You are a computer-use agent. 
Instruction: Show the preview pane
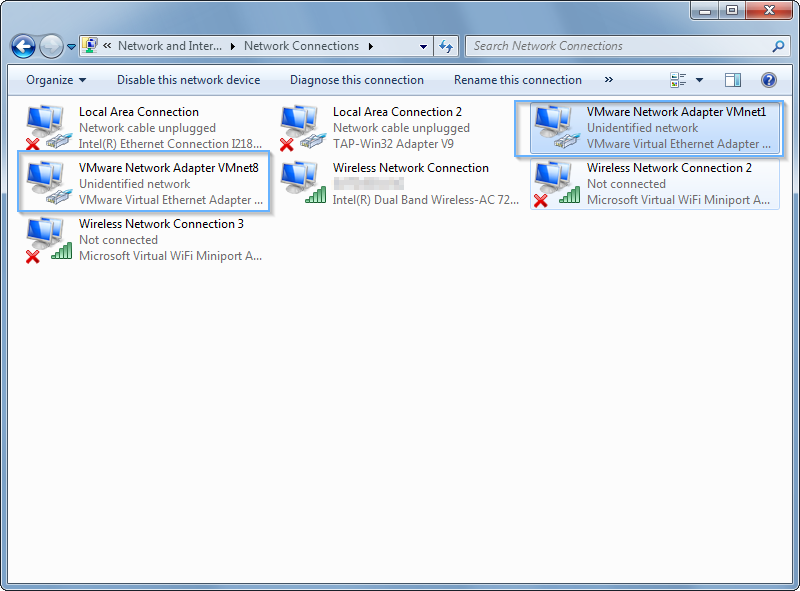(732, 80)
